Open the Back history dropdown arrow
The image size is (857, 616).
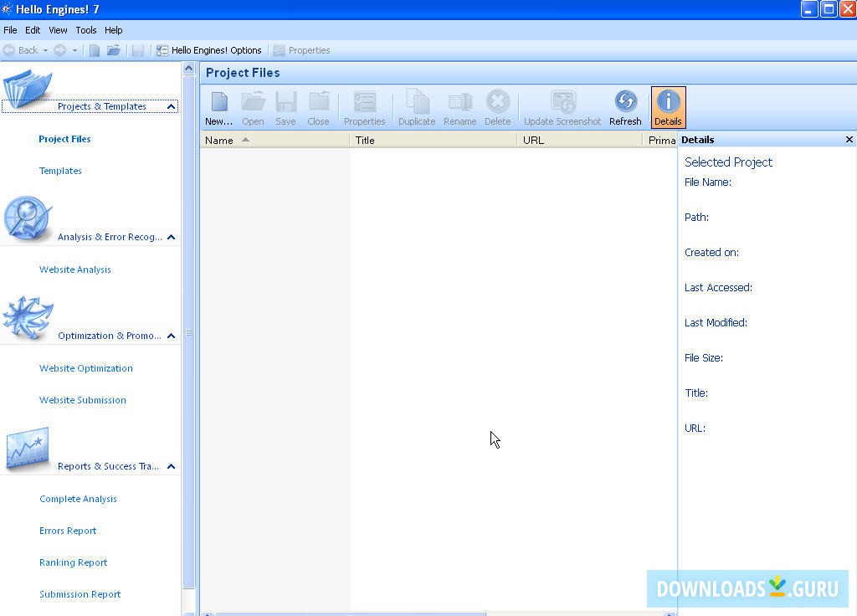[x=45, y=50]
